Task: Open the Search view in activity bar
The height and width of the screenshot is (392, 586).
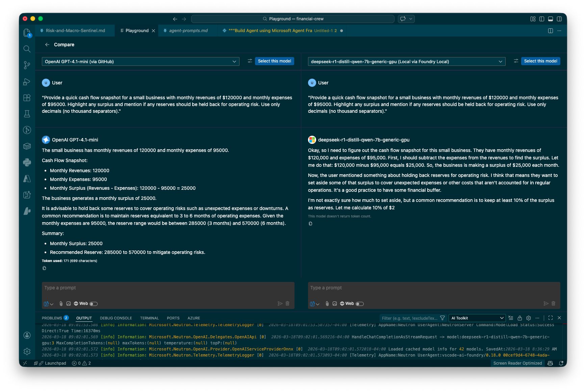Action: click(x=27, y=49)
